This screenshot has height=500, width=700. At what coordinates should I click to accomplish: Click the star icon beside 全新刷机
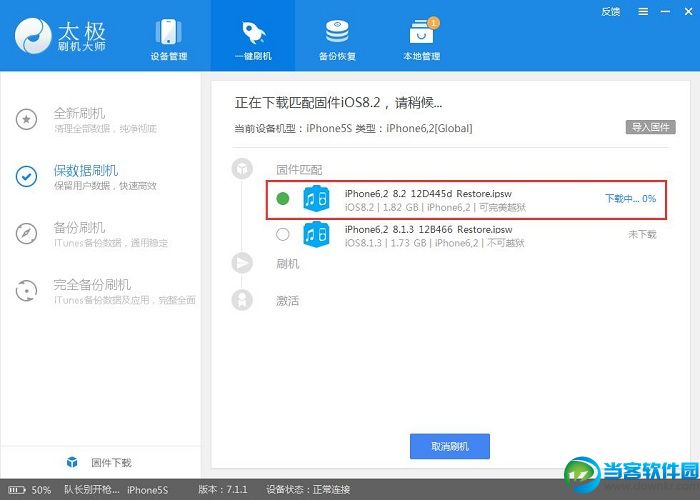click(x=26, y=119)
